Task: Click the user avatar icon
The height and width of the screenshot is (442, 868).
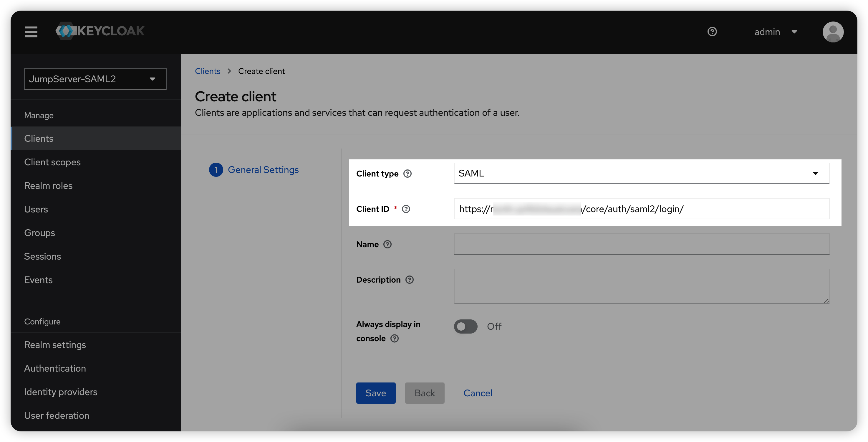Action: (833, 32)
